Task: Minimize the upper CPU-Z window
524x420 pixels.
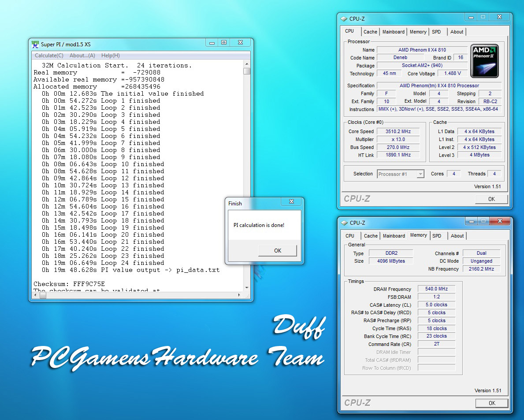Action: click(471, 17)
